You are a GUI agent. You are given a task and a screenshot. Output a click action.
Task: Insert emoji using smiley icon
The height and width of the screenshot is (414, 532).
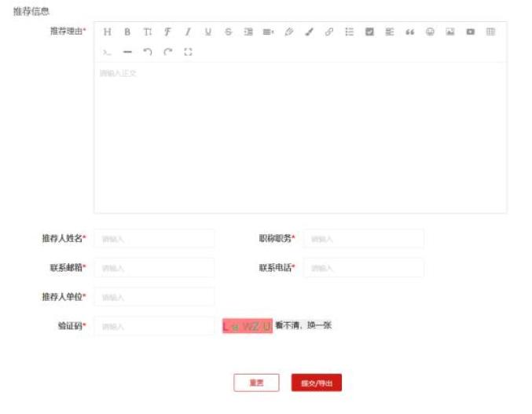click(x=430, y=32)
